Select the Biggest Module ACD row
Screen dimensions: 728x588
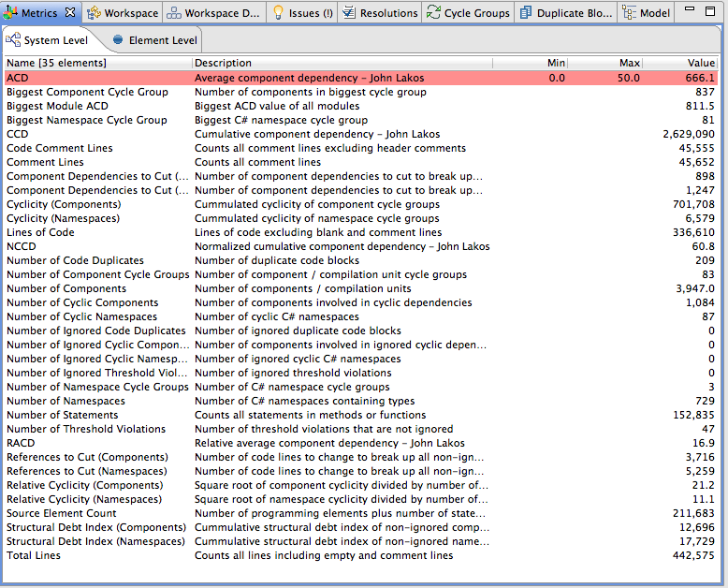tap(361, 106)
